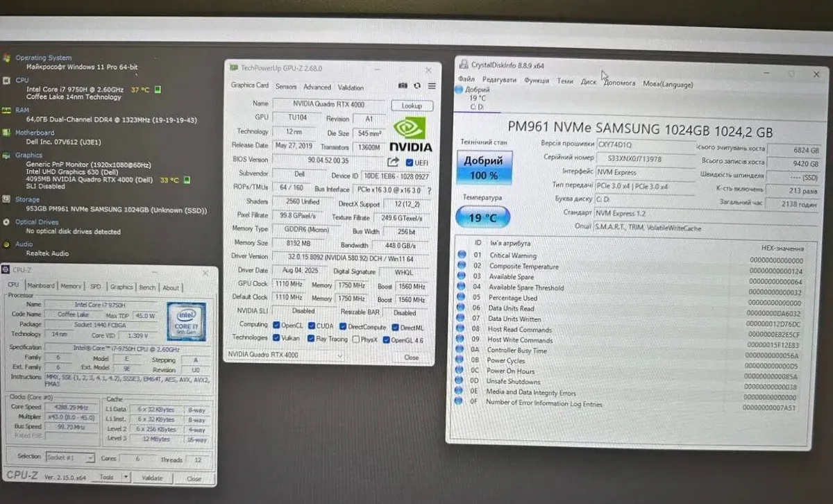Toggle the Ray Tracing checkbox
833x504 pixels.
tap(310, 339)
